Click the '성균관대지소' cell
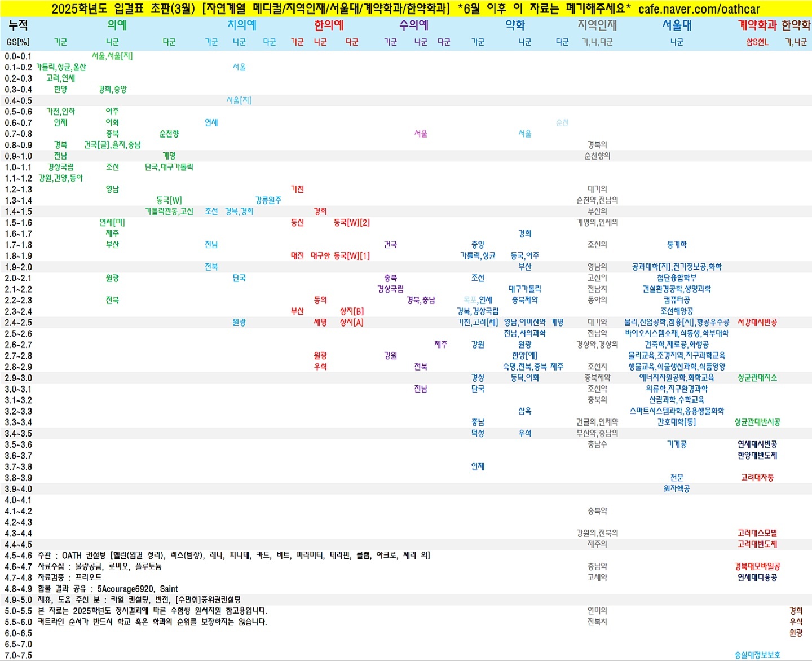Image resolution: width=812 pixels, height=661 pixels. pyautogui.click(x=757, y=378)
